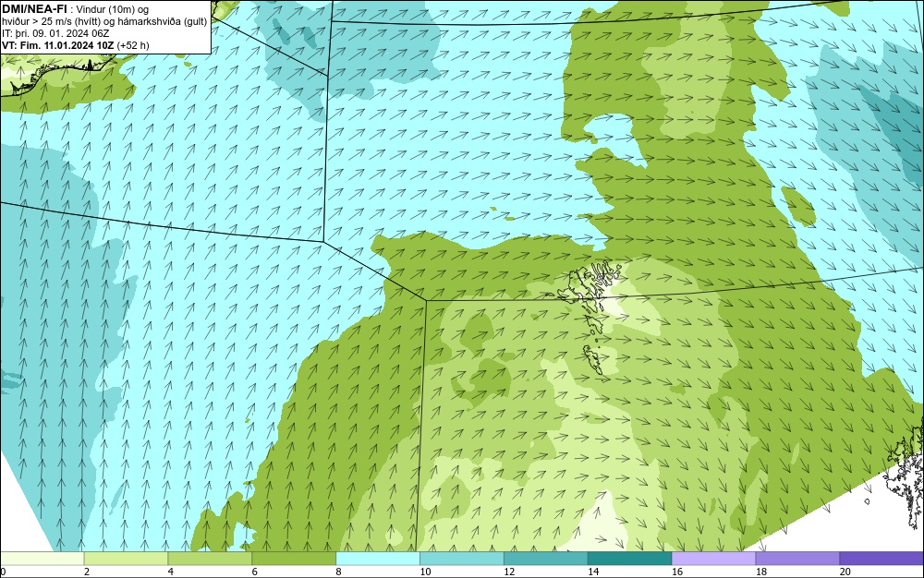Viewport: 924px width, 578px height.
Task: Select the 6–8 m/s dark green legend swatch
Action: [x=294, y=558]
